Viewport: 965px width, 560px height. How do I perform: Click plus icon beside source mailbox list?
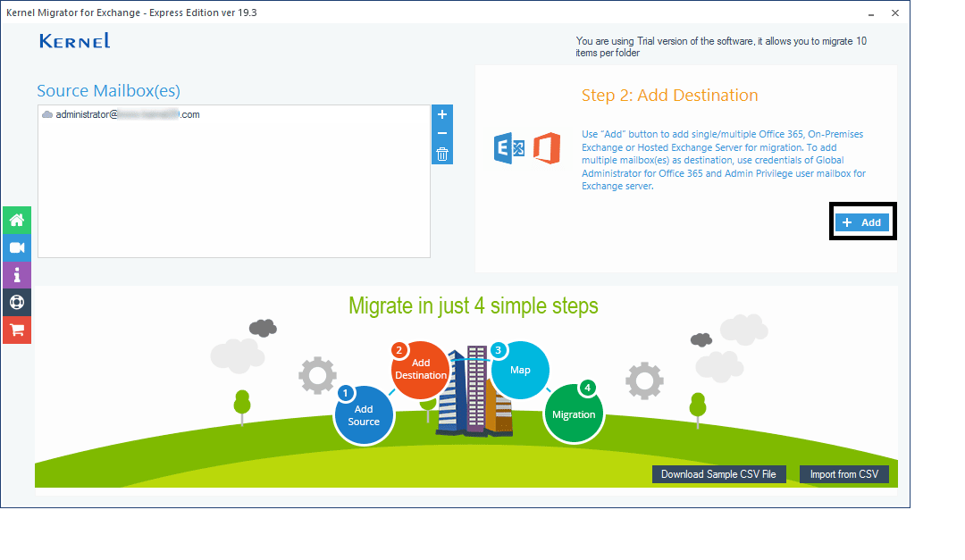pos(442,115)
